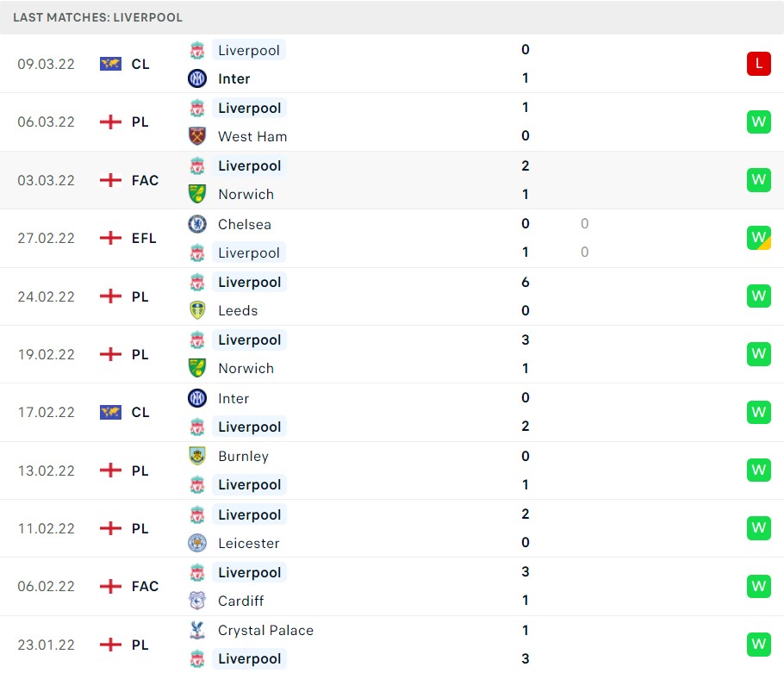Click the Chelsea club crest

point(197,224)
